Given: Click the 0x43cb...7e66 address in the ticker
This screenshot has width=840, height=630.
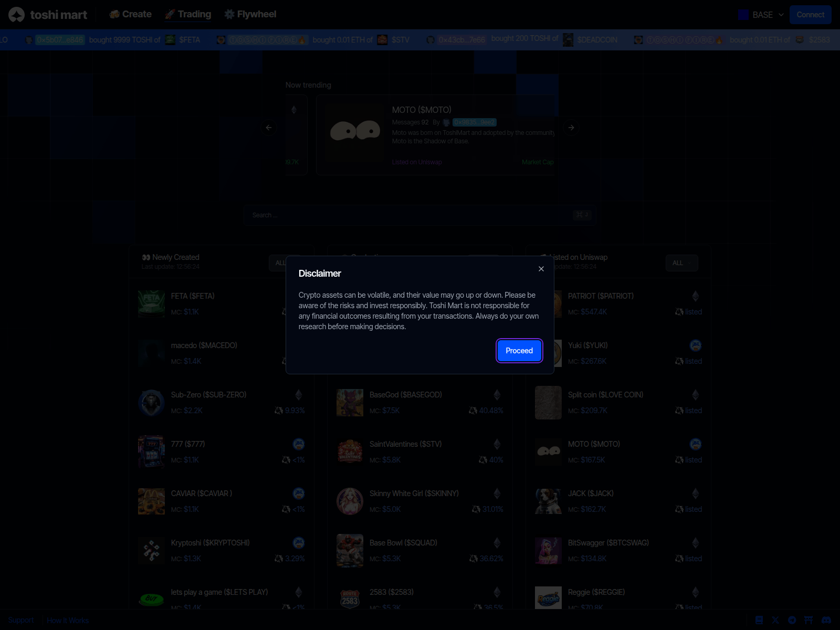Looking at the screenshot, I should (462, 40).
